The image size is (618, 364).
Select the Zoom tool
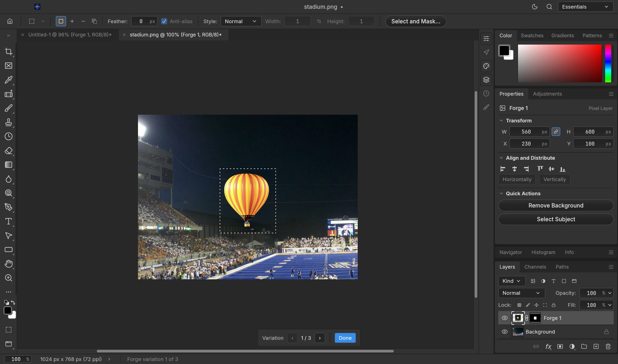pos(9,278)
